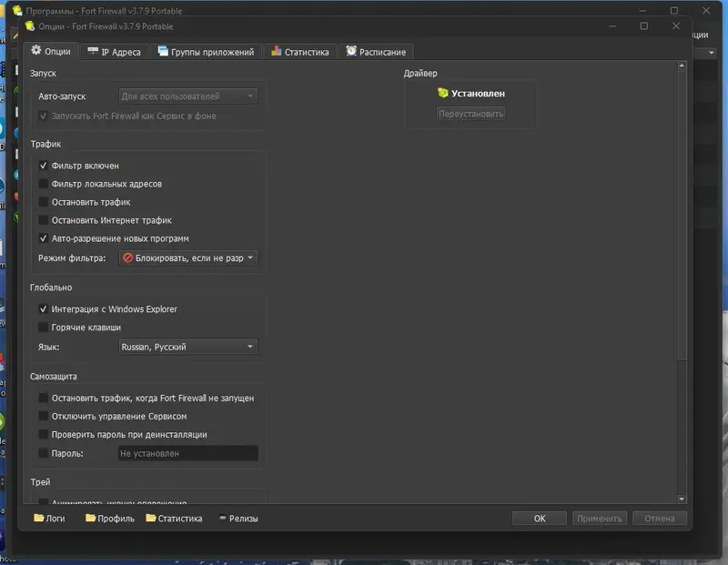Disable the Фильтр включен checkbox
The image size is (728, 565).
(x=43, y=166)
